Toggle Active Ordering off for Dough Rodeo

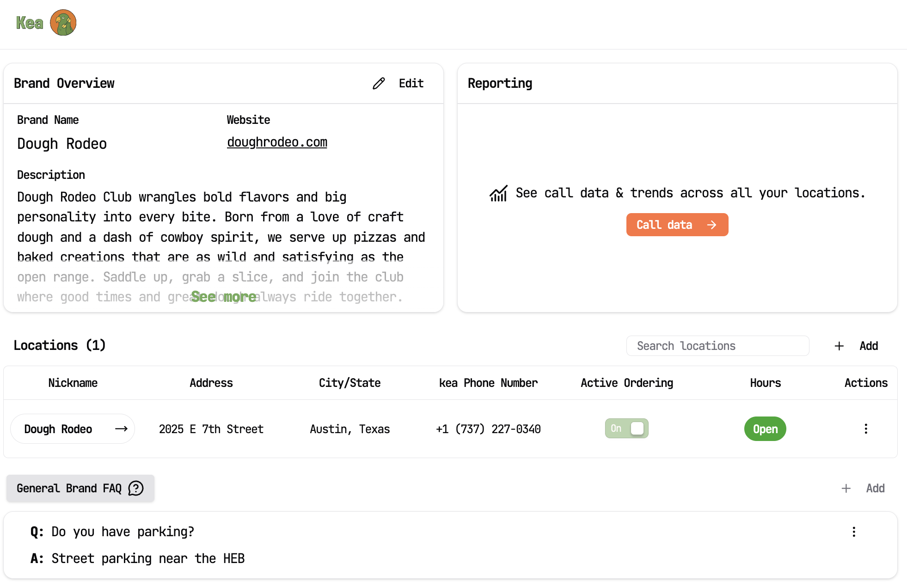[x=626, y=429]
